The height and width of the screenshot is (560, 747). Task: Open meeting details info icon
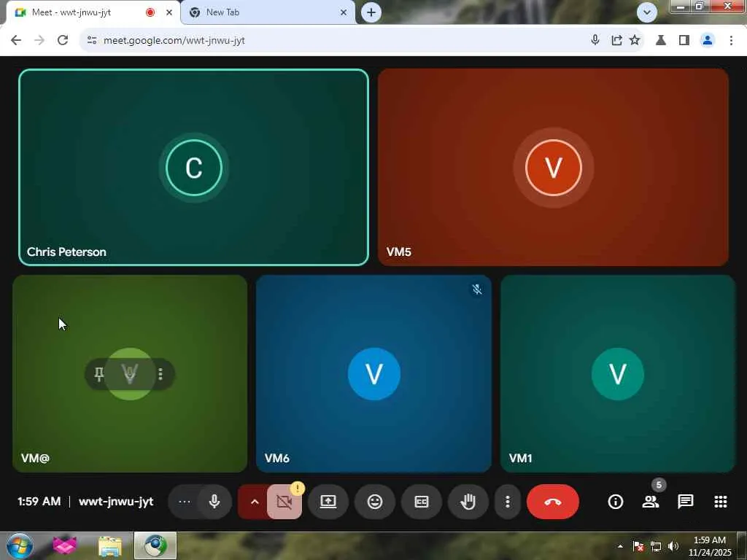(x=616, y=502)
